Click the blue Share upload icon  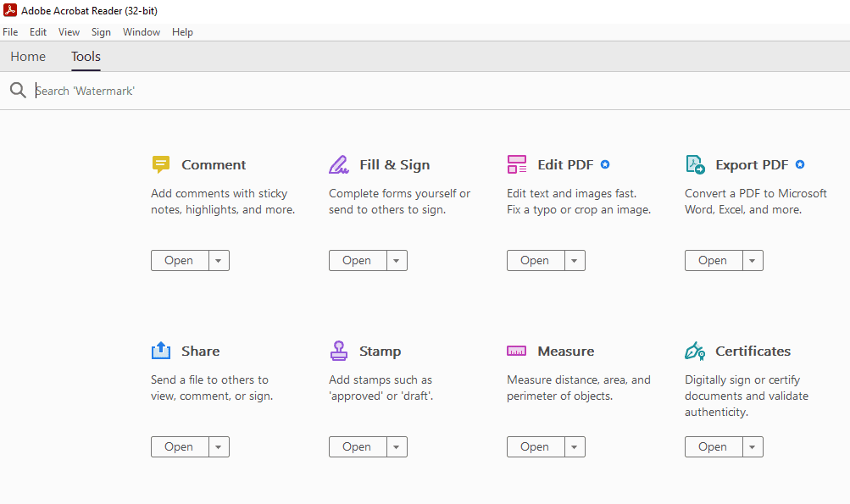161,351
